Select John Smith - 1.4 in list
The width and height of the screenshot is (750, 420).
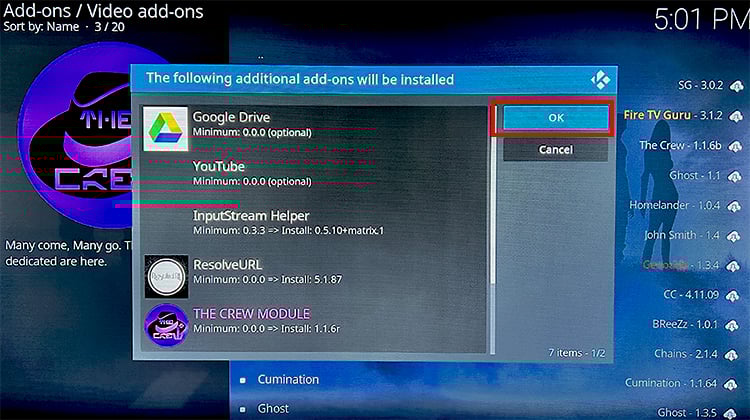[x=682, y=235]
